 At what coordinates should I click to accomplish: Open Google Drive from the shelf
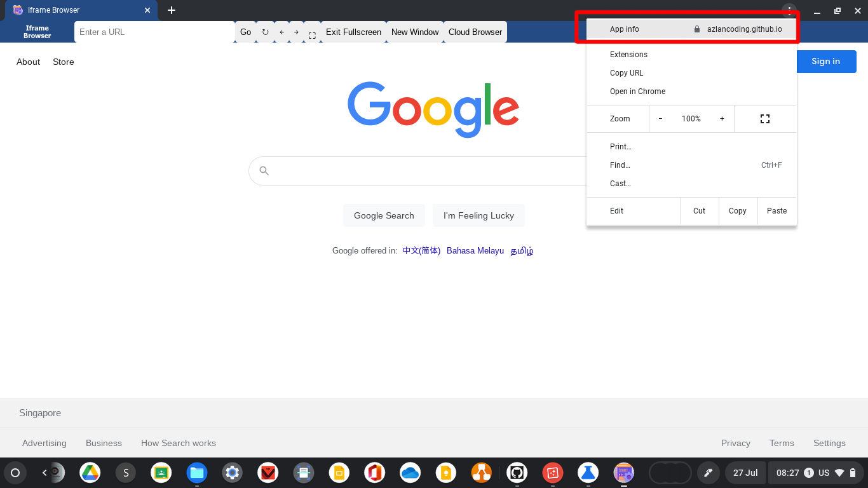90,473
